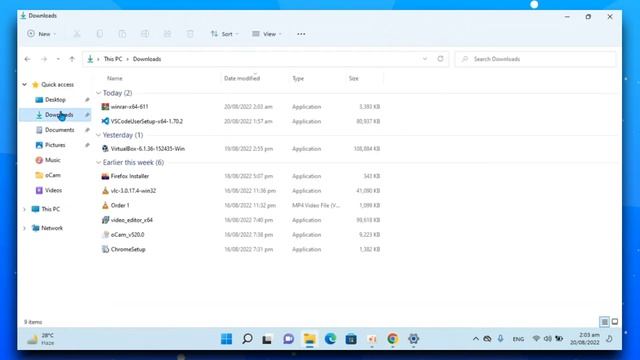Expand the Network tree node
This screenshot has width=640, height=360.
[24, 228]
